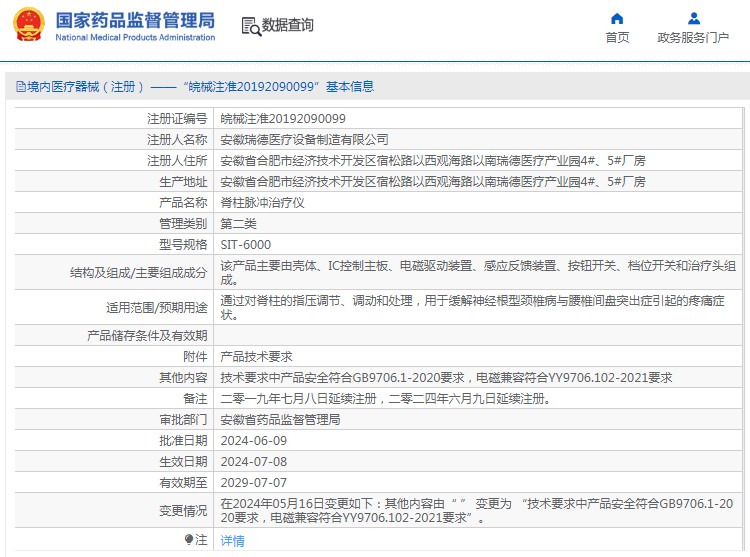Image resolution: width=750 pixels, height=557 pixels.
Task: Click the approval date 2024-06-09
Action: pos(253,441)
